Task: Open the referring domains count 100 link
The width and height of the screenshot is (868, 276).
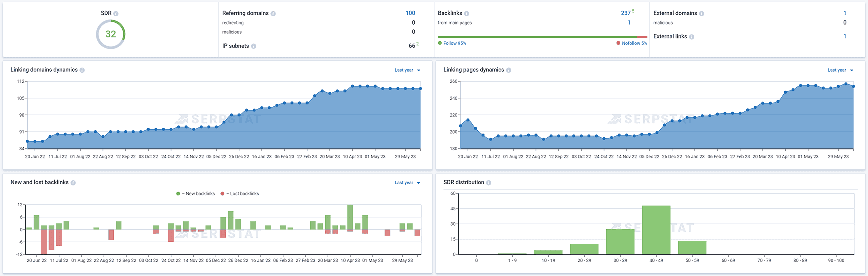Action: pos(410,13)
